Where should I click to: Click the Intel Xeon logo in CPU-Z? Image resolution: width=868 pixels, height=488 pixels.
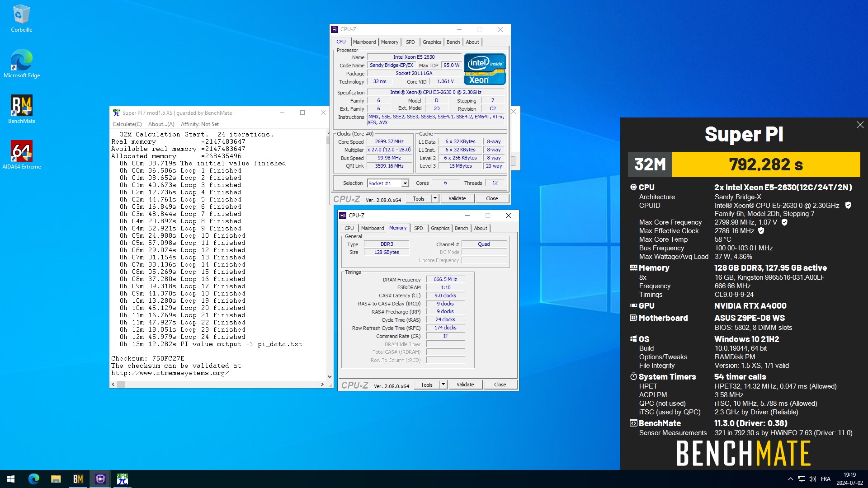coord(485,69)
